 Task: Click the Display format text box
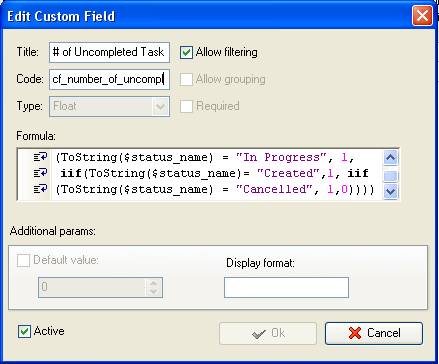click(286, 287)
